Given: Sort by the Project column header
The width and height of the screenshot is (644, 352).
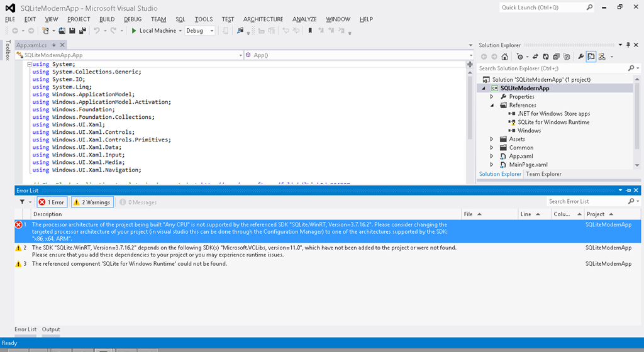Looking at the screenshot, I should tap(613, 214).
